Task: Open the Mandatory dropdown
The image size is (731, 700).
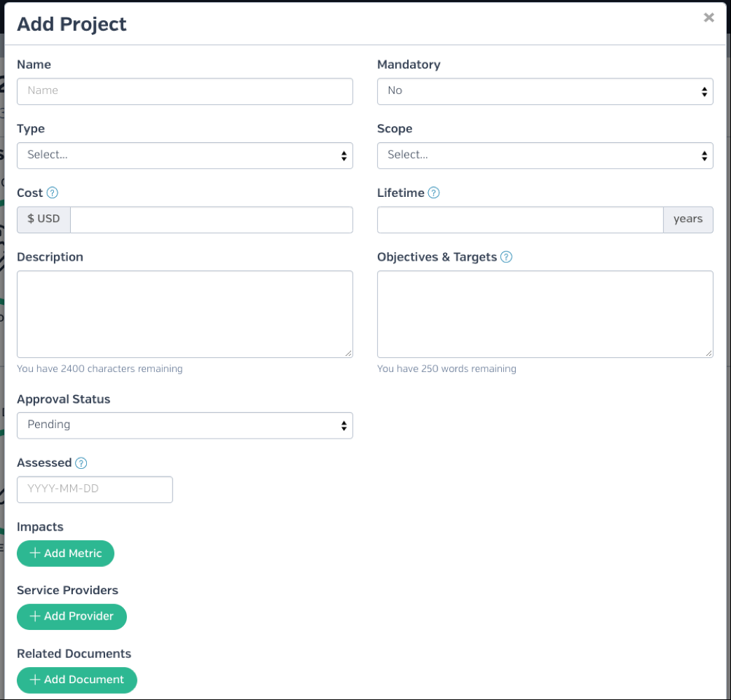Action: pyautogui.click(x=545, y=90)
